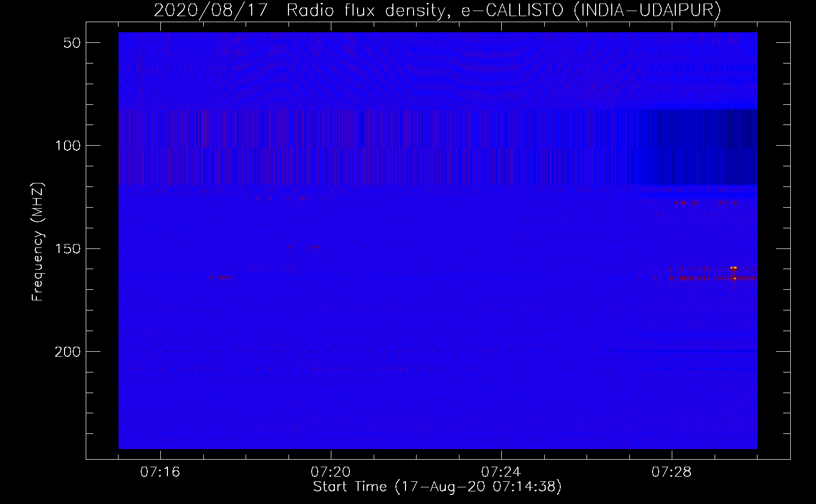Click the 07:28 time tick label
This screenshot has width=816, height=504.
(x=671, y=472)
